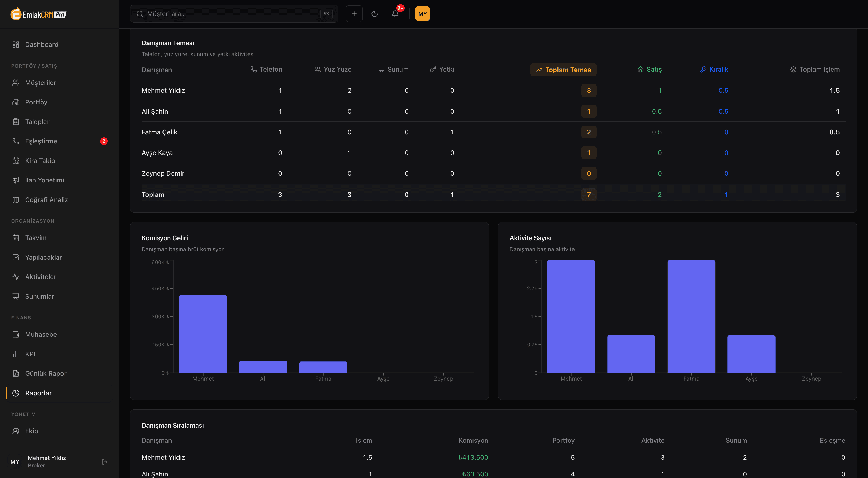
Task: Toggle dark mode with the moon icon
Action: pos(375,14)
